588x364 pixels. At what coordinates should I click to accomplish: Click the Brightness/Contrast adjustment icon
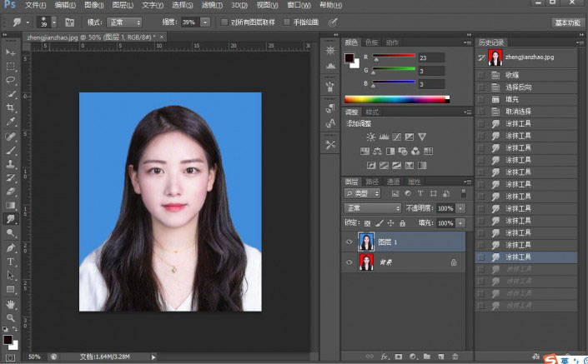coord(370,136)
